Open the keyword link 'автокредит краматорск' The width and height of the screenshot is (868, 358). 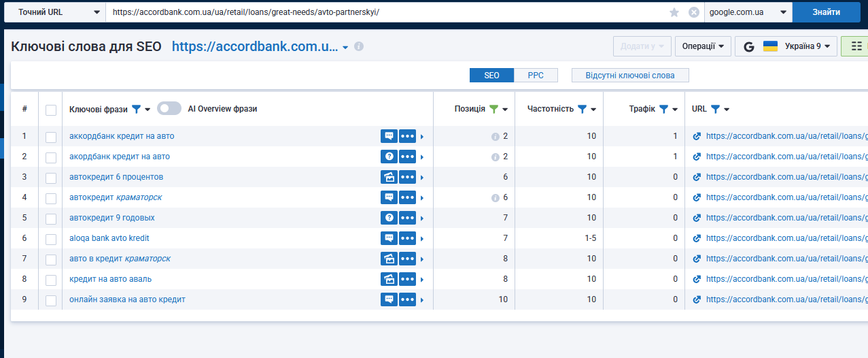[116, 197]
